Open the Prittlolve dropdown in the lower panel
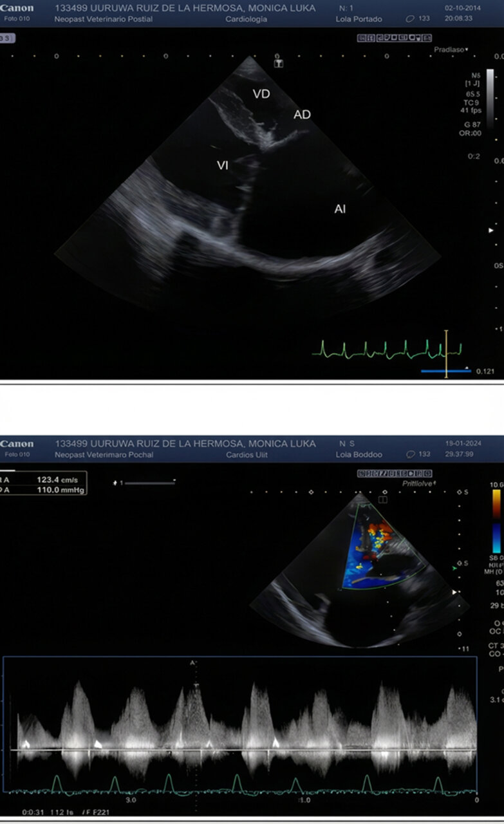504x824 pixels. point(418,482)
